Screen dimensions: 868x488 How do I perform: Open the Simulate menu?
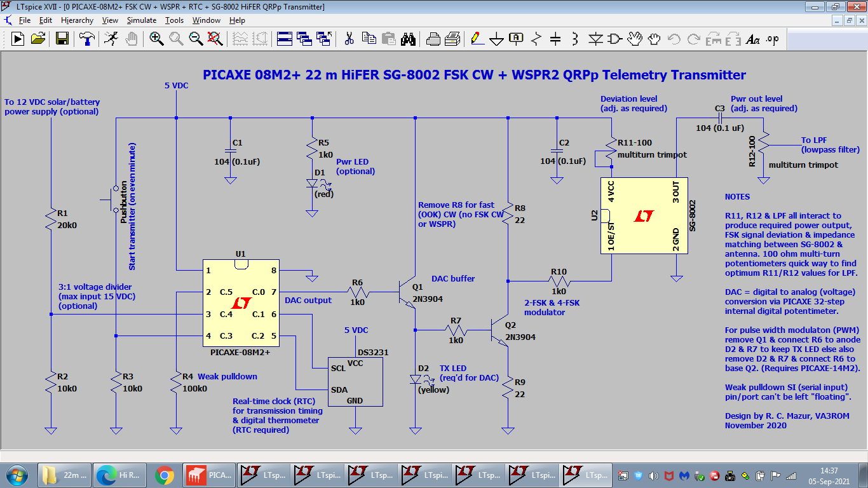pos(141,20)
